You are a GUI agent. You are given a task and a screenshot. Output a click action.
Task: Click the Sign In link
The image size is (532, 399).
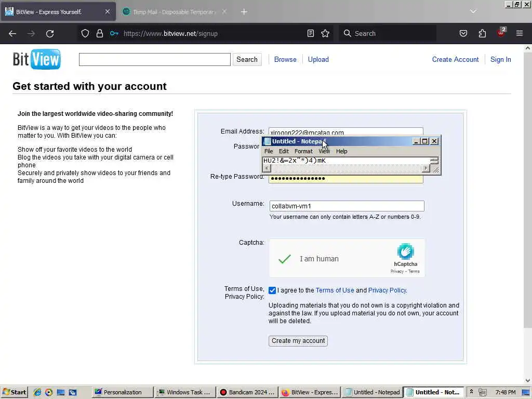500,59
